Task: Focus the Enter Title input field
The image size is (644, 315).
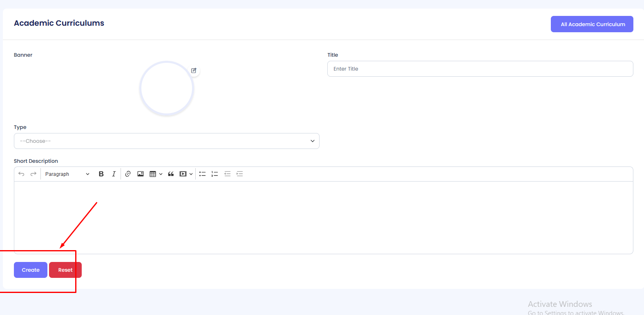Action: point(480,69)
